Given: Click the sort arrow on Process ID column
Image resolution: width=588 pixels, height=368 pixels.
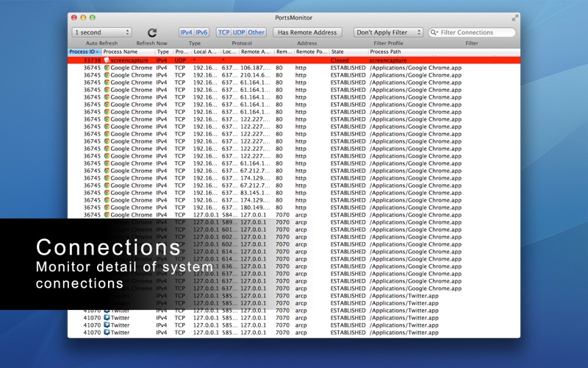Looking at the screenshot, I should coord(98,52).
